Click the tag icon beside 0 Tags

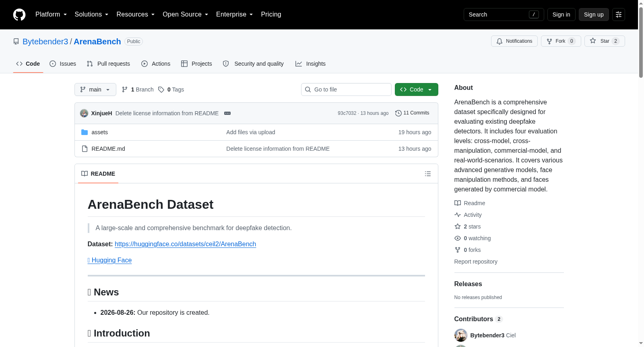pyautogui.click(x=161, y=89)
